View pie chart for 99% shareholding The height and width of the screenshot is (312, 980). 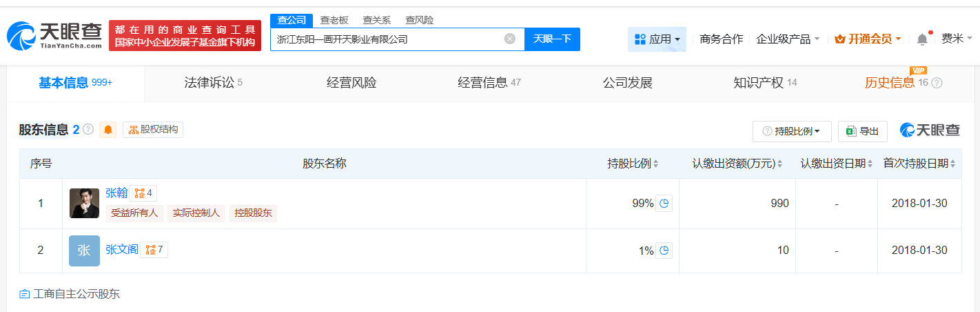[664, 204]
